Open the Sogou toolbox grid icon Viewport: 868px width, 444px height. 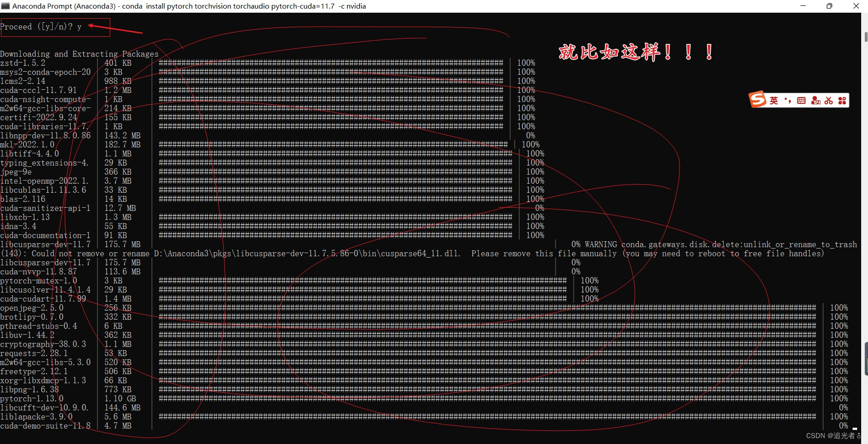coord(842,101)
